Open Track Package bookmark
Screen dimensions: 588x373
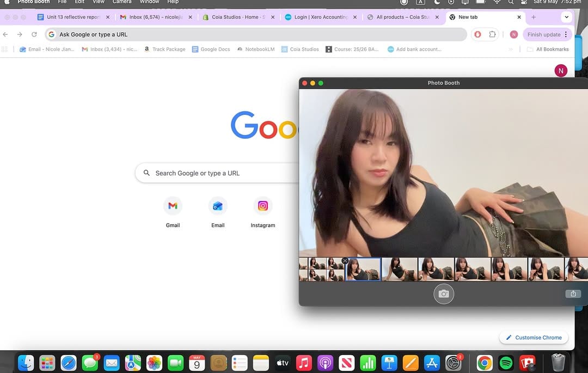click(x=164, y=49)
